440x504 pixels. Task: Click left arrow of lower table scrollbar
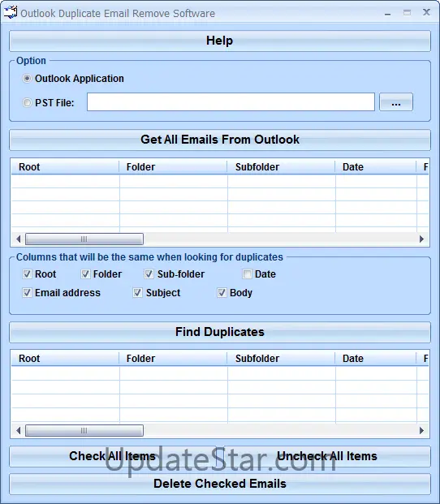coord(19,430)
